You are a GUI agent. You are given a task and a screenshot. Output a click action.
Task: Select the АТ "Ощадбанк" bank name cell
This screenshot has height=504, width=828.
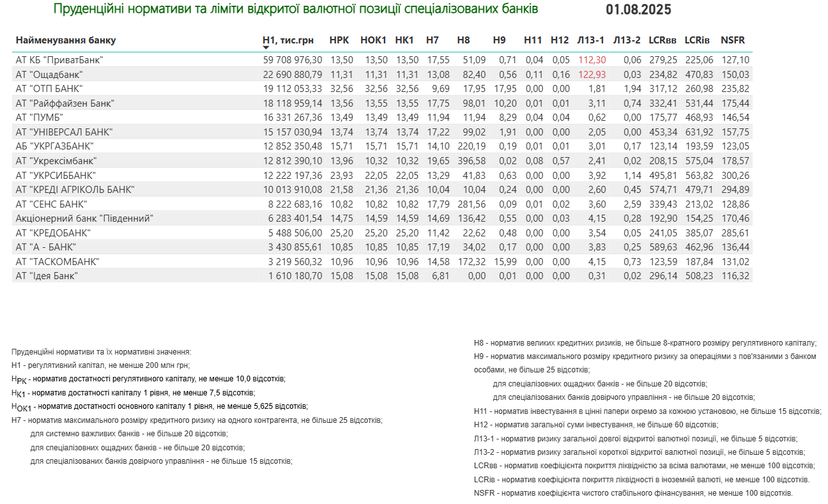click(49, 75)
